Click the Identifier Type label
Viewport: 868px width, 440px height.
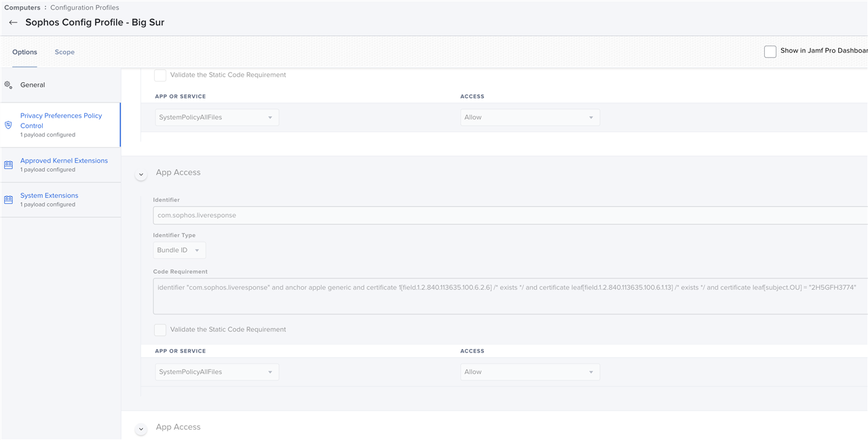pos(174,236)
